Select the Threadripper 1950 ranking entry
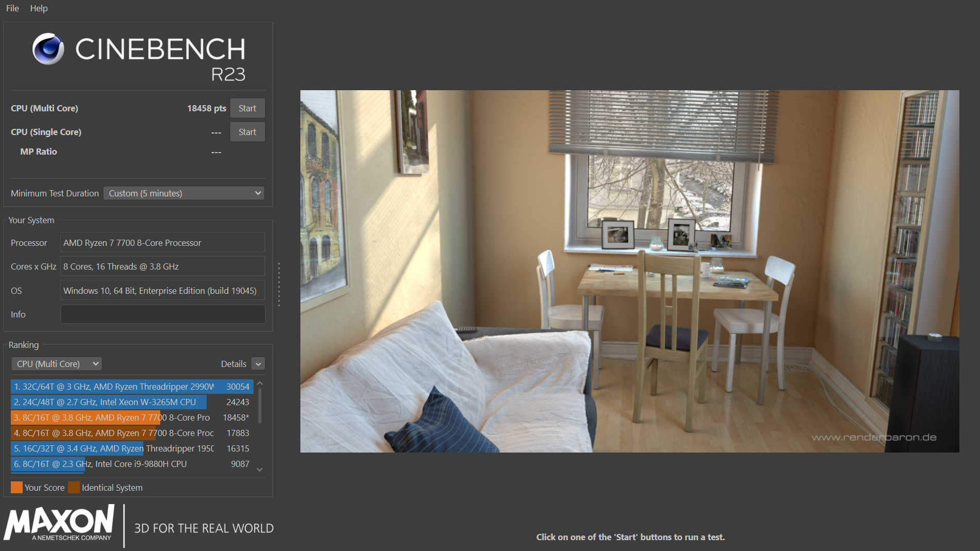 tap(132, 448)
